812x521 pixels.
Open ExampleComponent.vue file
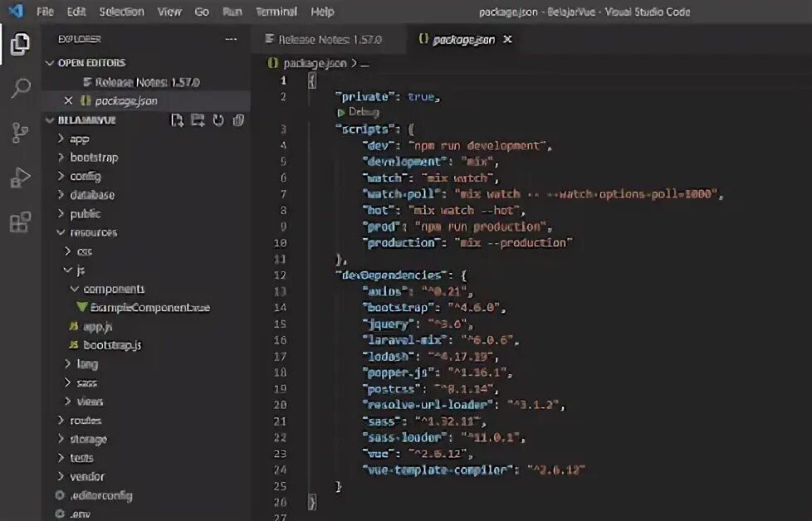(x=149, y=307)
